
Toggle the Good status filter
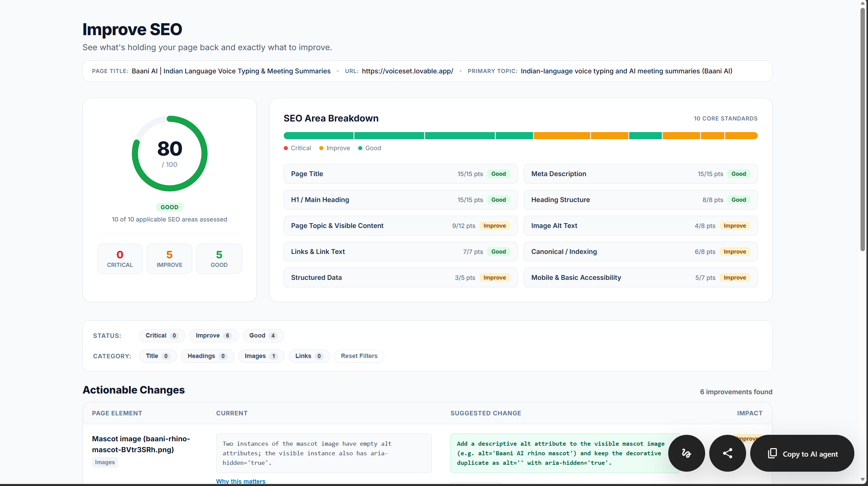click(263, 335)
